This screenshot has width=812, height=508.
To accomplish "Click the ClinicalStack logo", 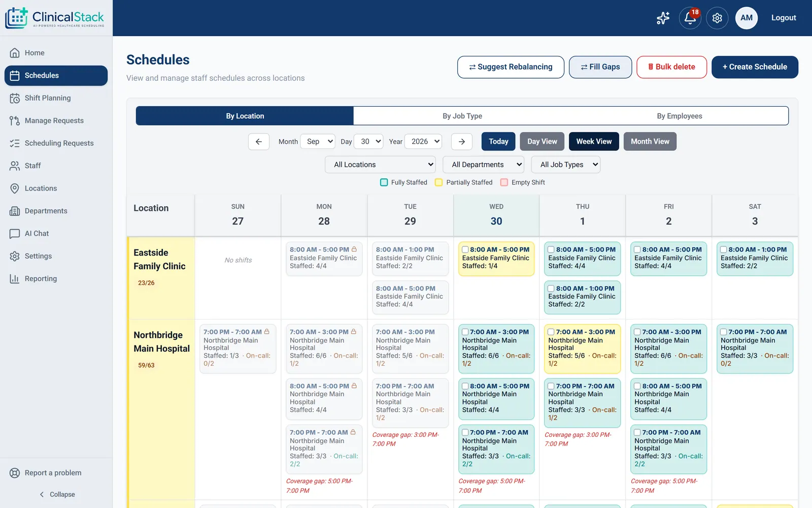I will (x=55, y=18).
